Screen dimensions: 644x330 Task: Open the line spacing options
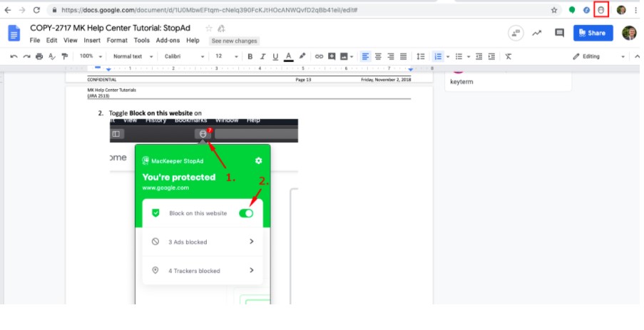tap(421, 56)
